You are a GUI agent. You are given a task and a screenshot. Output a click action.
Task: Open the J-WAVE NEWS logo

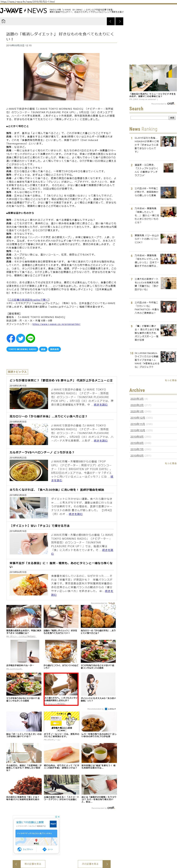pyautogui.click(x=24, y=11)
